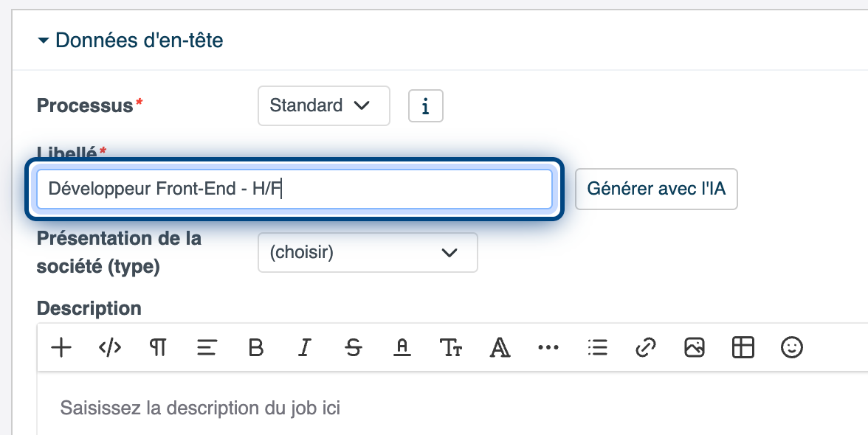This screenshot has width=868, height=435.
Task: Open the paragraph format icon
Action: pyautogui.click(x=158, y=347)
